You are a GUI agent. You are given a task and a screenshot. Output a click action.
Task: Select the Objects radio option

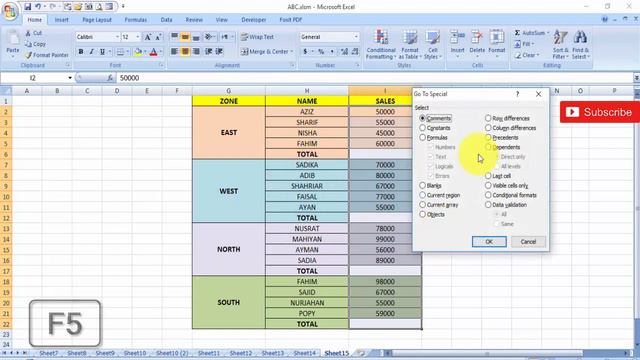point(422,214)
